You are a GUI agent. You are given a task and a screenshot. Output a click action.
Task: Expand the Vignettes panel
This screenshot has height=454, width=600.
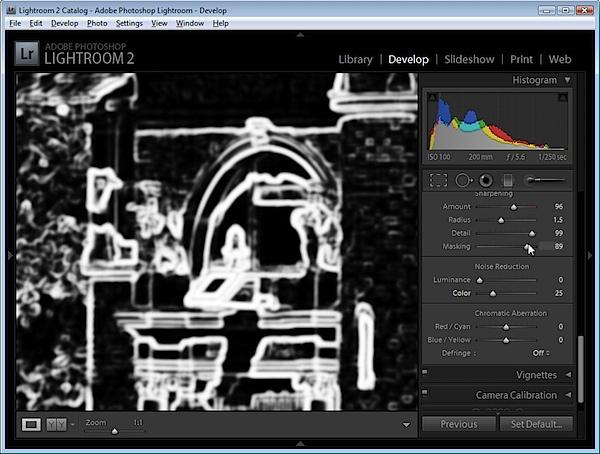pyautogui.click(x=568, y=375)
